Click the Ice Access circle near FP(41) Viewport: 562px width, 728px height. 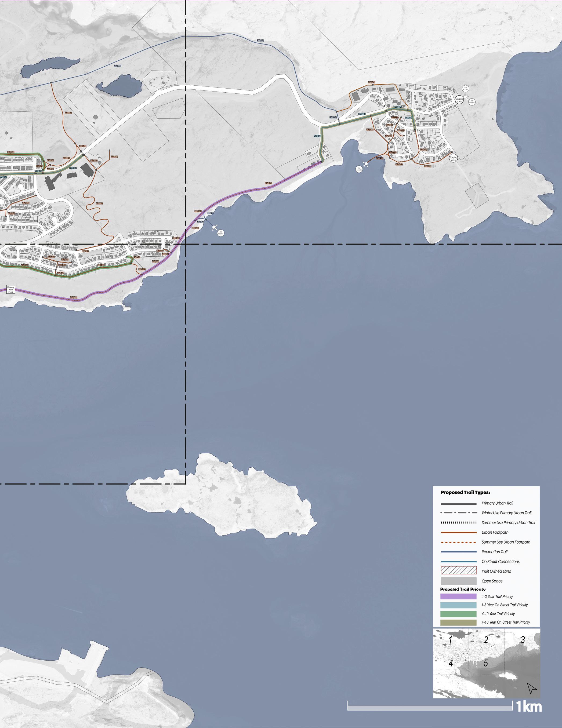click(x=359, y=169)
